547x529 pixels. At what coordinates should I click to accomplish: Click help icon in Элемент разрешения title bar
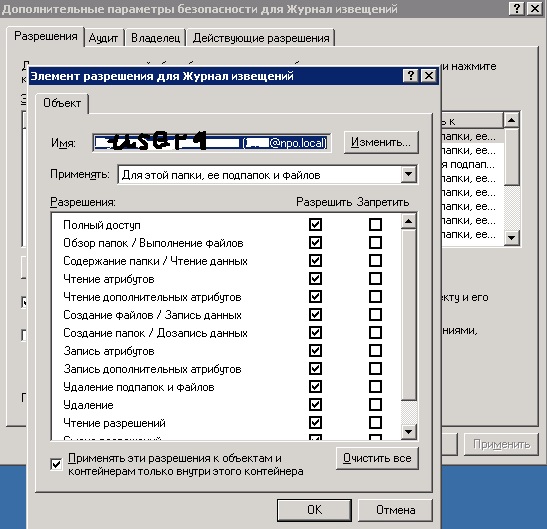click(411, 75)
